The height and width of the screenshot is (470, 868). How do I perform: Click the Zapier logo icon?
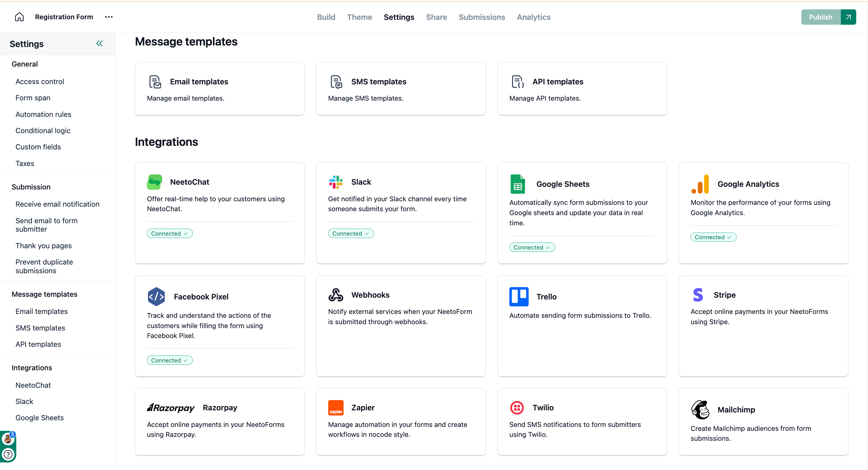click(x=336, y=408)
